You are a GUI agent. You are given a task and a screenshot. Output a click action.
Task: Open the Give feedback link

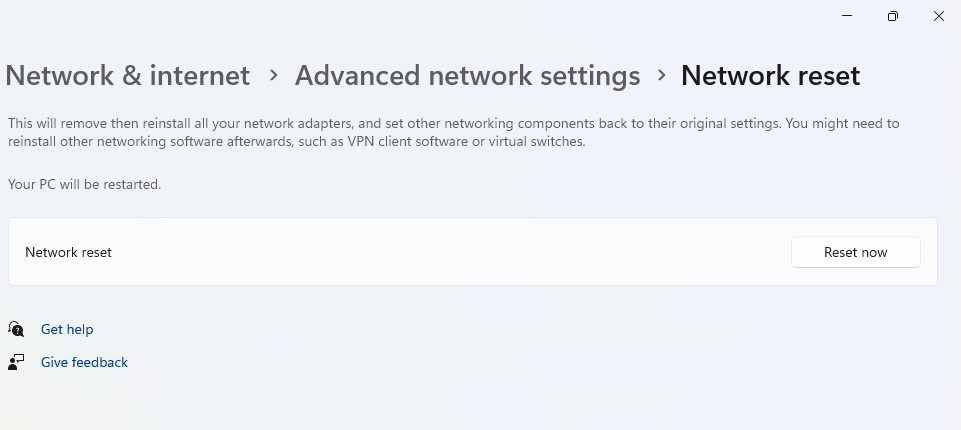coord(84,362)
